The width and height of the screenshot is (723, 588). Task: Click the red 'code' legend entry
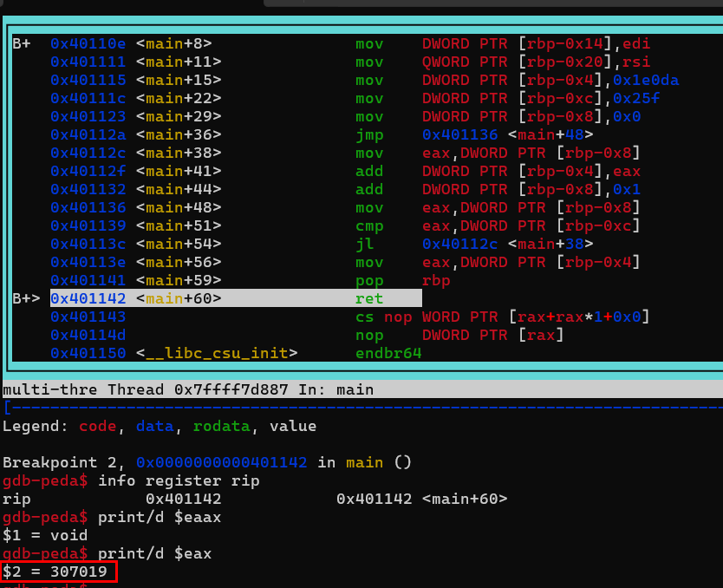(97, 426)
